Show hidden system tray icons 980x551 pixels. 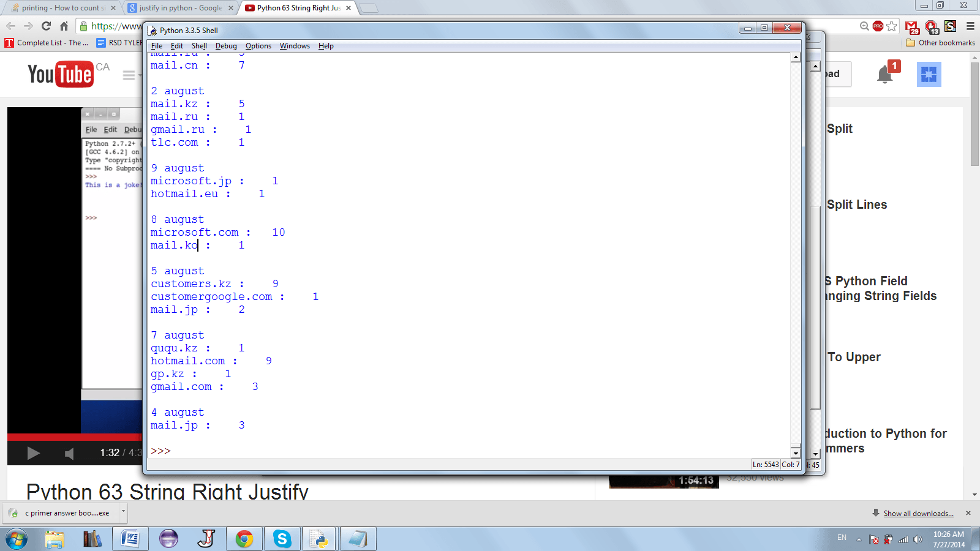(859, 539)
